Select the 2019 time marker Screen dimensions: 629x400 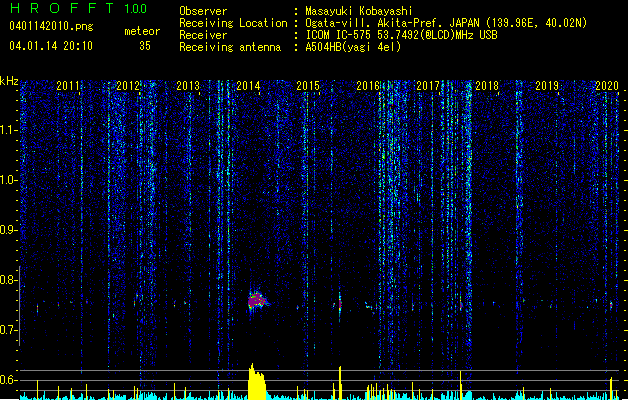pos(547,86)
